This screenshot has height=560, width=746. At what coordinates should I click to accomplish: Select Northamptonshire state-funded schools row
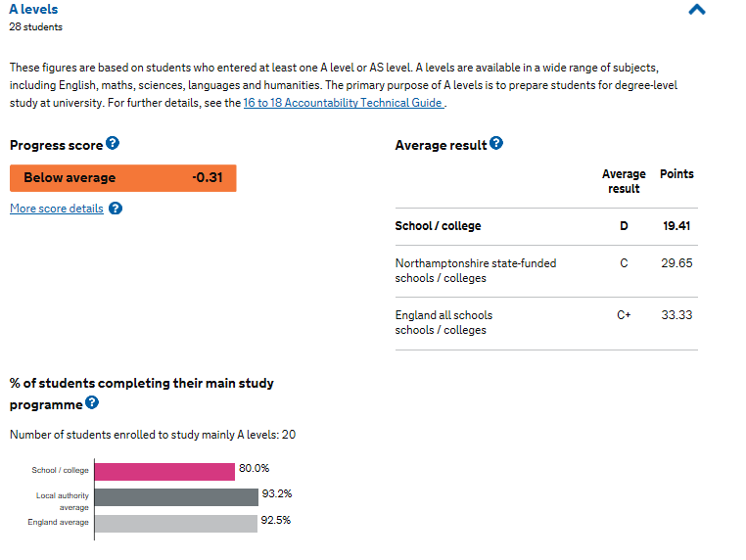pyautogui.click(x=546, y=271)
